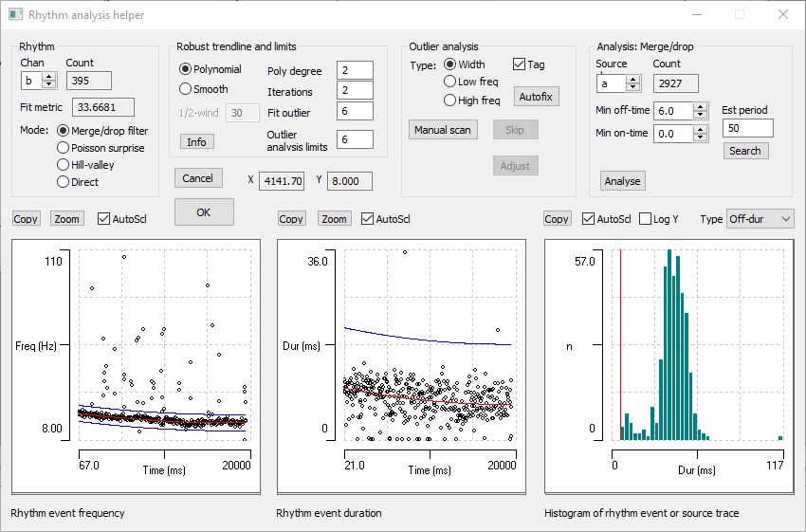Adjust the Source channel stepper
806x532 pixels.
631,80
